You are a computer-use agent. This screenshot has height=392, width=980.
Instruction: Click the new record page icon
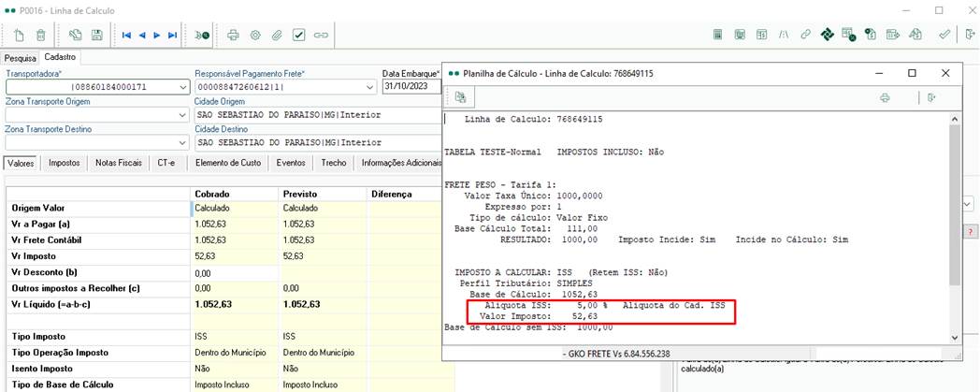click(19, 35)
